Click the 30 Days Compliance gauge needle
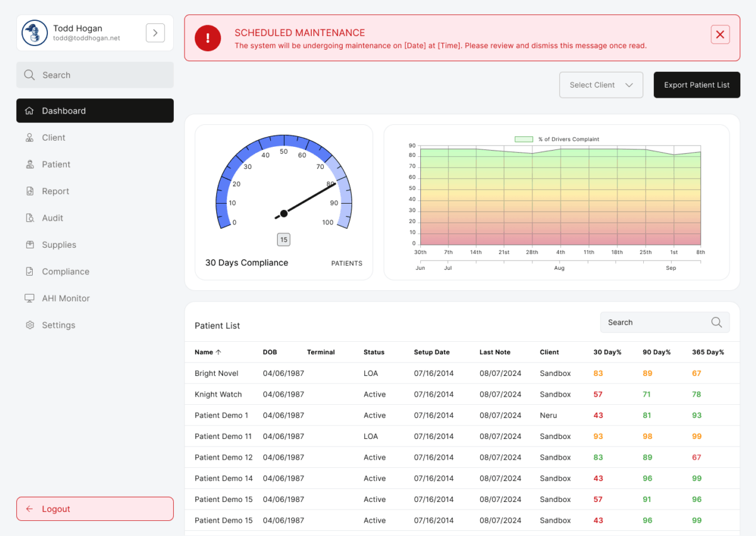 [x=306, y=200]
